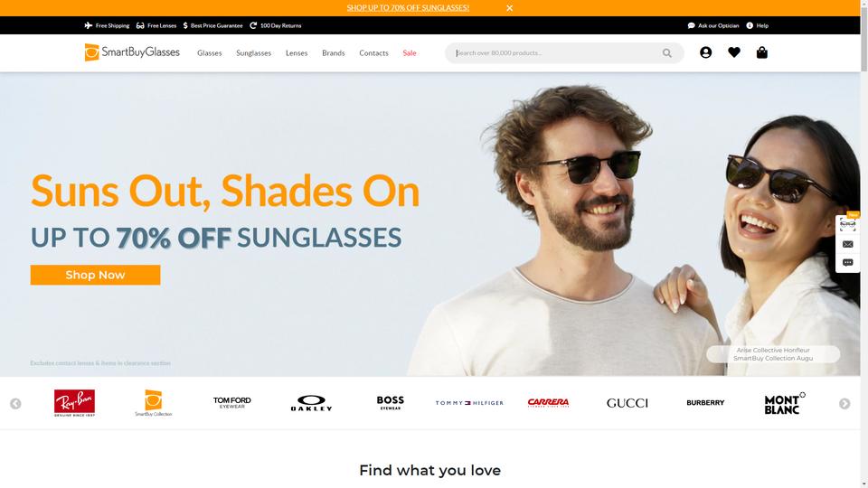
Task: Click into the product search field
Action: (x=556, y=53)
